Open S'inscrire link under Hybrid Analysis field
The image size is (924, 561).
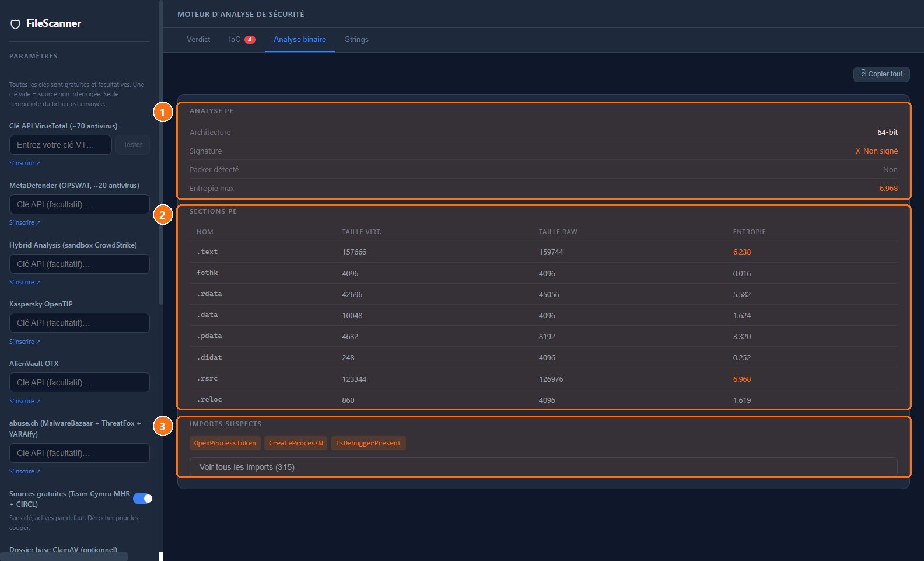(24, 282)
